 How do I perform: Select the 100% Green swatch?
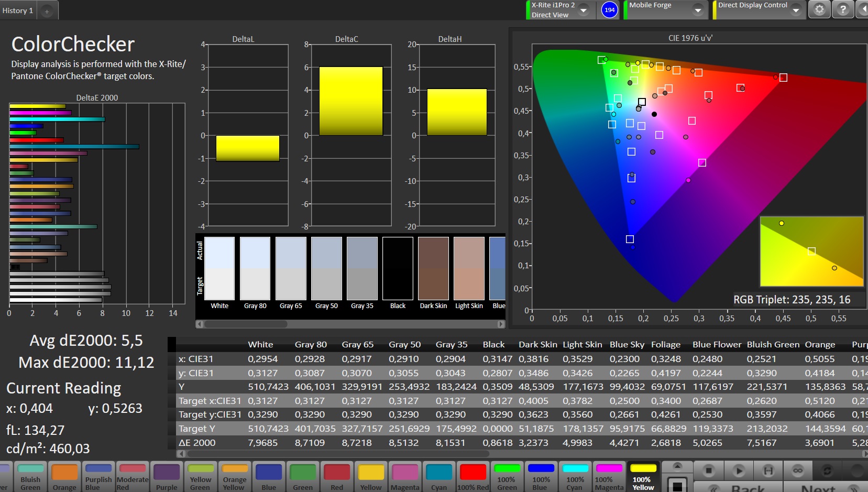pyautogui.click(x=507, y=477)
